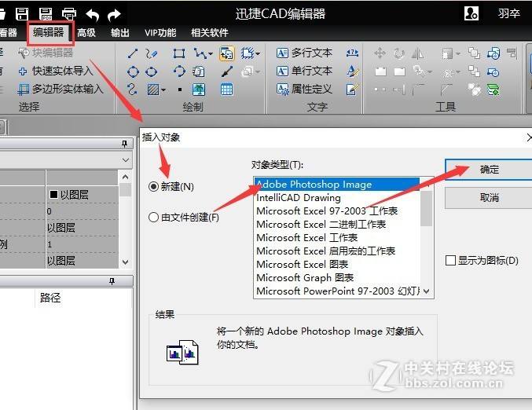Open the Polyline tool dropdown arrow

(211, 53)
